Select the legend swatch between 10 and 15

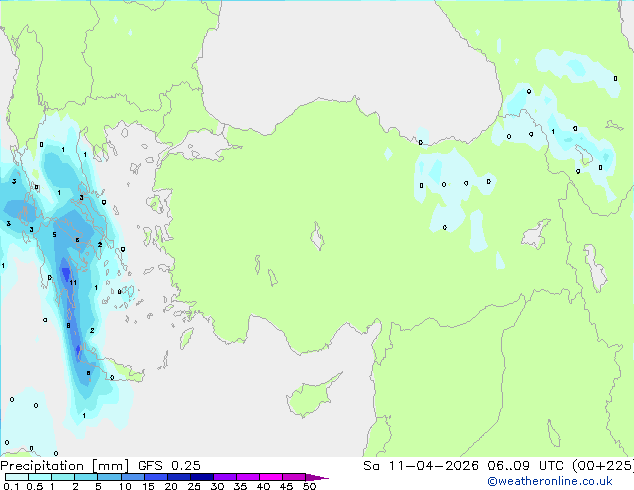pos(133,477)
